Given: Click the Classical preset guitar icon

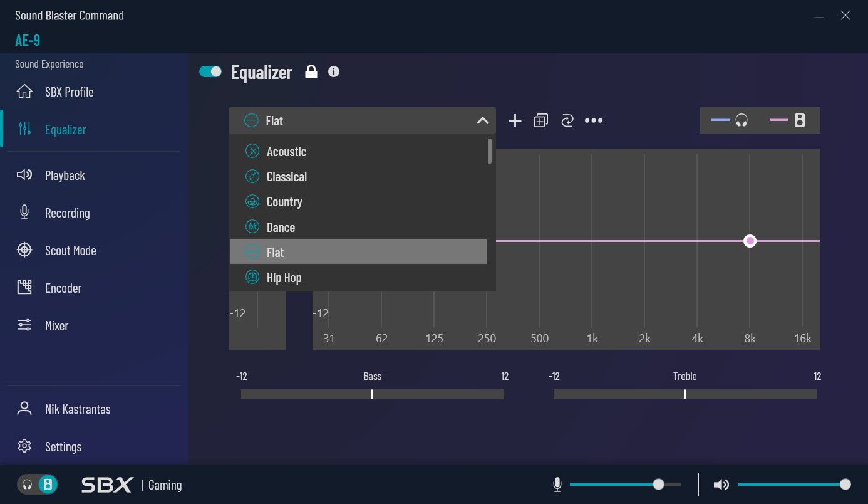Looking at the screenshot, I should (x=252, y=176).
